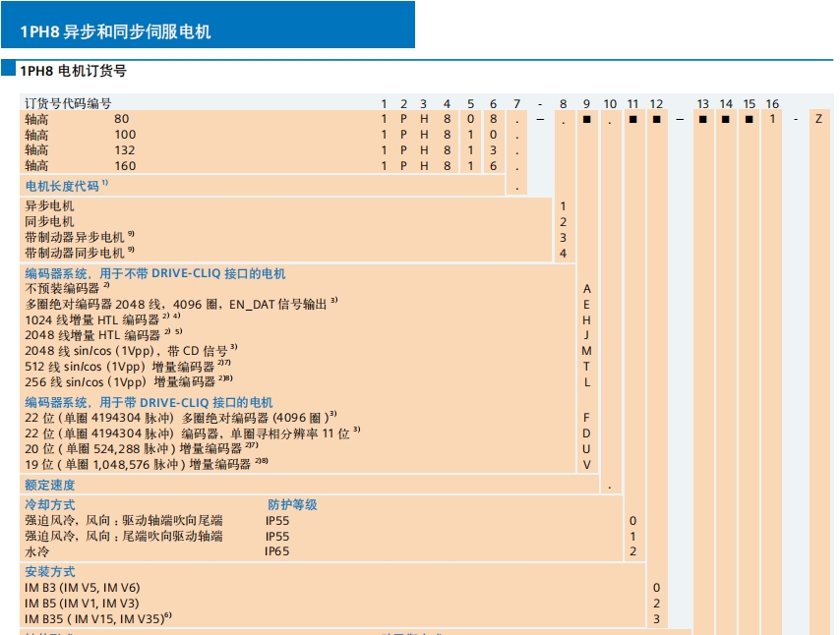Image resolution: width=840 pixels, height=635 pixels.
Task: Select heading "编码器系统, 用于不带 DRIVE-CLIQ 接口的电机"
Action: click(155, 273)
